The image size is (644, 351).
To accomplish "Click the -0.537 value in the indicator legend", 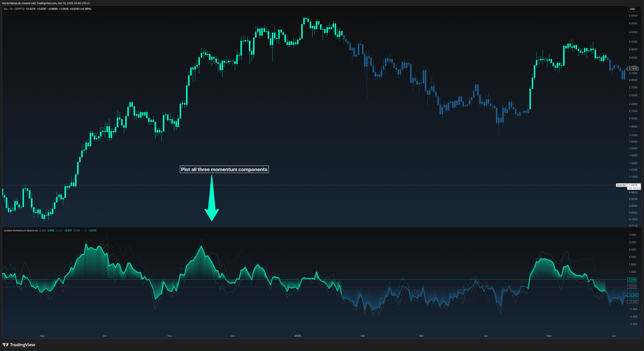I will pyautogui.click(x=68, y=230).
